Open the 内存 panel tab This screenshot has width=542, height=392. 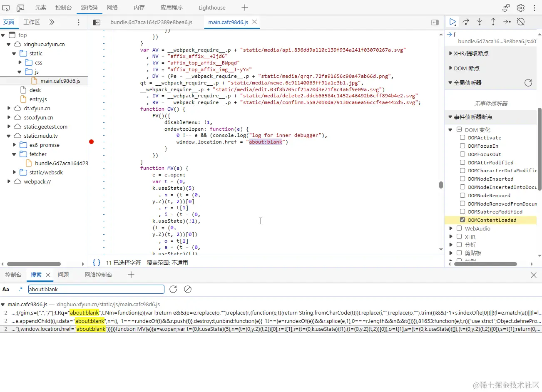click(139, 7)
